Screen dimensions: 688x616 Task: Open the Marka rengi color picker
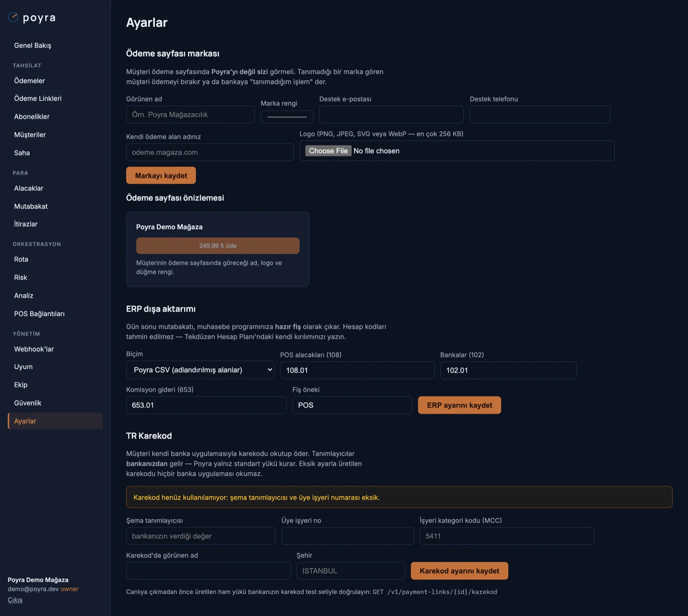point(287,116)
